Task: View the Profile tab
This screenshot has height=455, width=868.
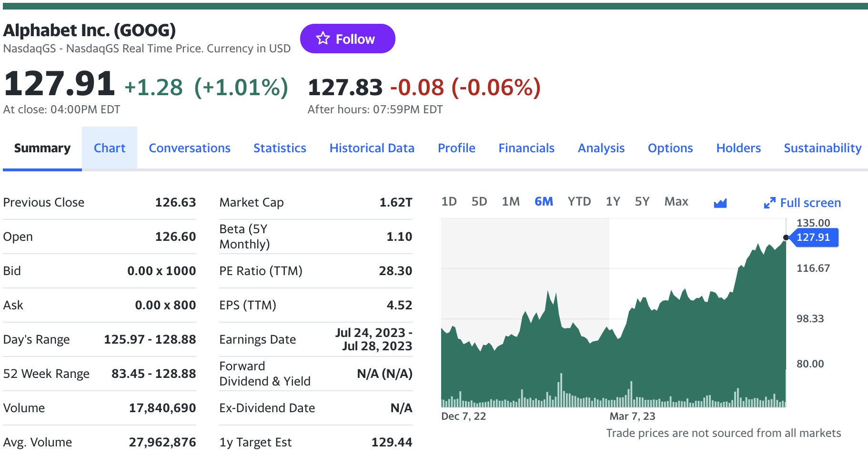Action: click(x=456, y=148)
